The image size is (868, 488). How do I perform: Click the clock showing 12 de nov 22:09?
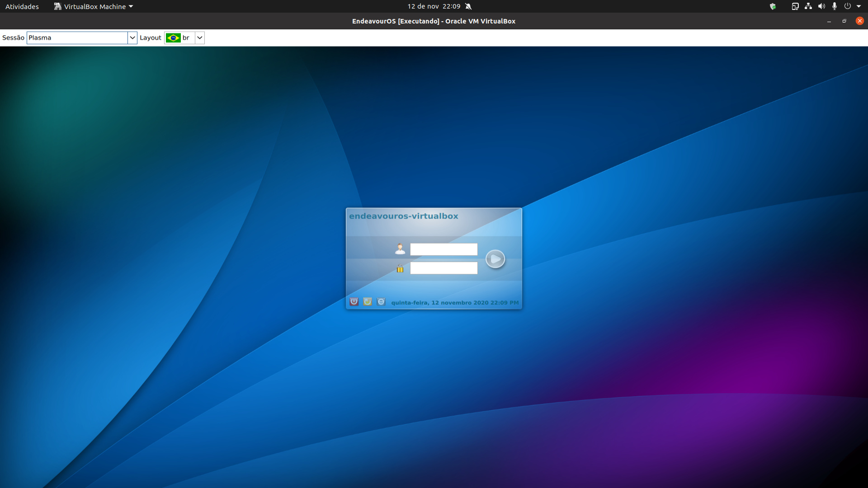point(434,6)
